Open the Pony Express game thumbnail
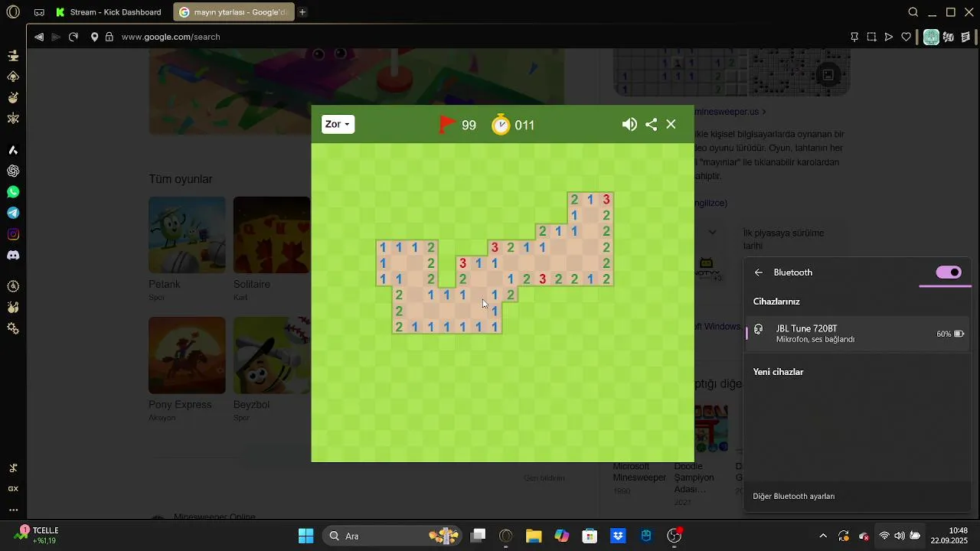 [x=187, y=355]
